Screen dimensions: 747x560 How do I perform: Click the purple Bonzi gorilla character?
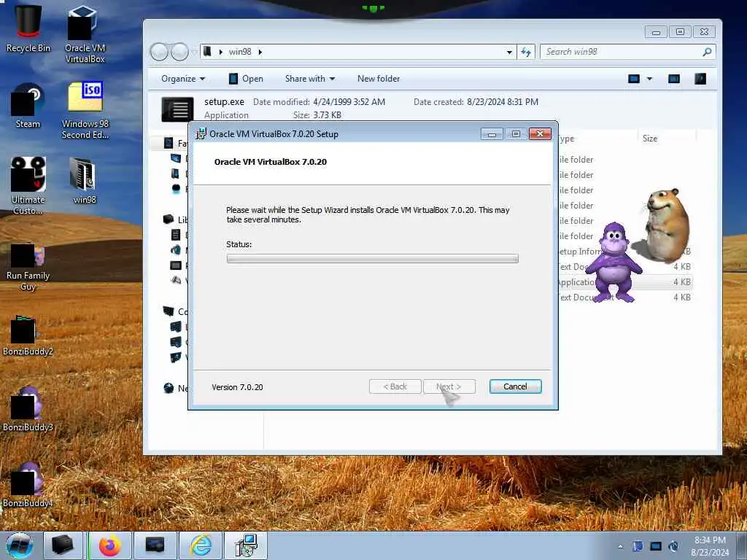click(614, 262)
